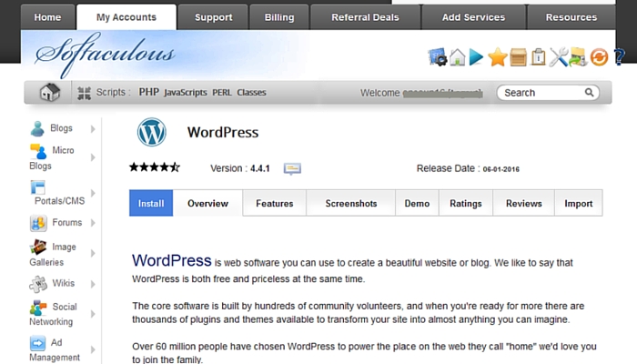This screenshot has height=364, width=637.
Task: Click the Image Galleries photo icon
Action: click(38, 247)
